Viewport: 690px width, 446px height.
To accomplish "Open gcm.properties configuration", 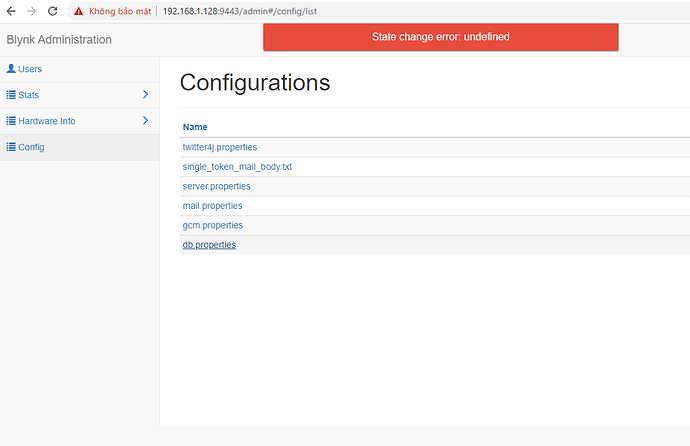I will click(213, 225).
